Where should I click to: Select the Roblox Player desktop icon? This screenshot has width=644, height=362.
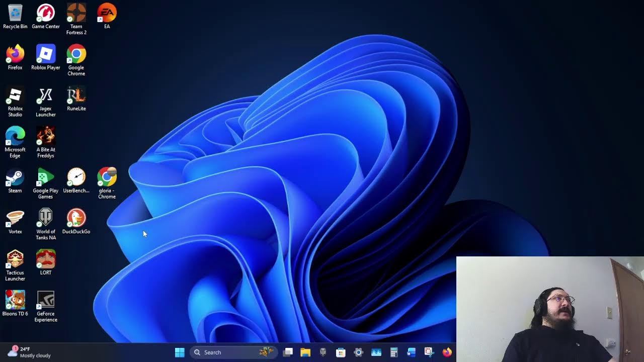pyautogui.click(x=46, y=58)
